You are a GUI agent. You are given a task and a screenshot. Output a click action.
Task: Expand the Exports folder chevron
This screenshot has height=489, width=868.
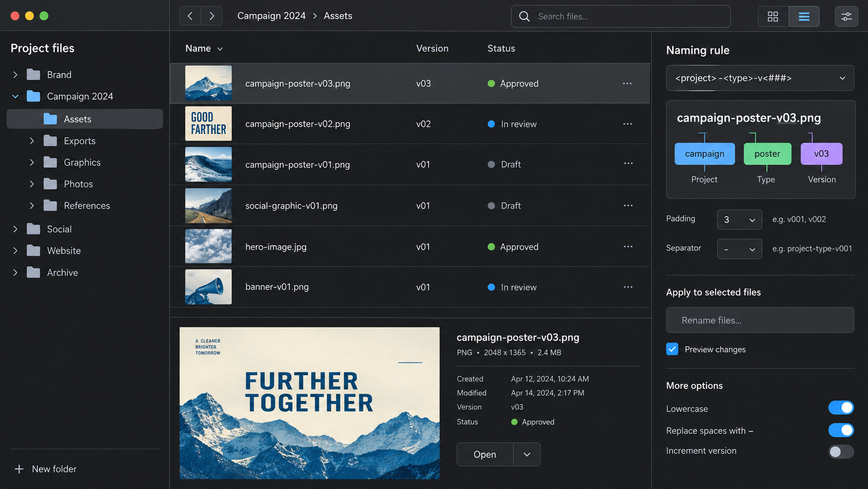coord(32,141)
